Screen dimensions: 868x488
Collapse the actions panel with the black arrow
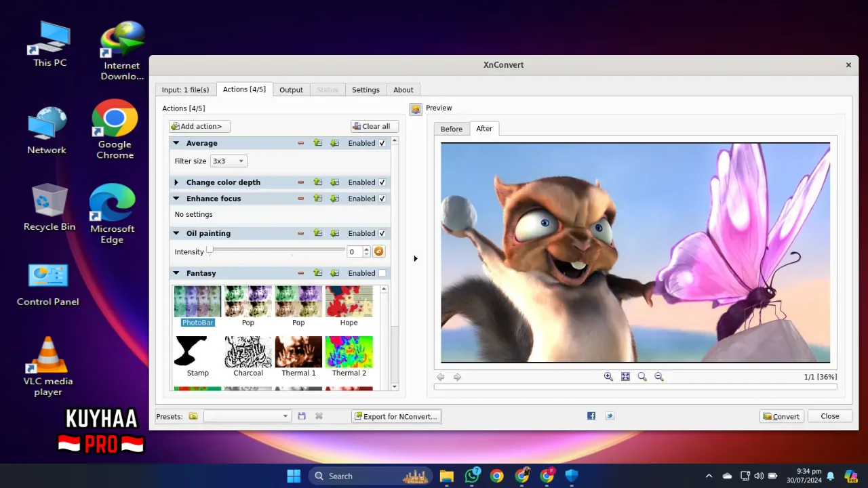tap(416, 258)
